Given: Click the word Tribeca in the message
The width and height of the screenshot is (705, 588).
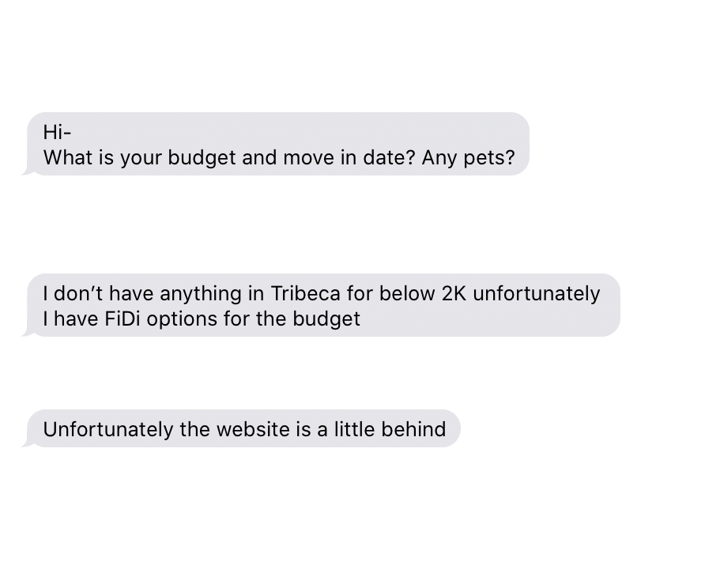Looking at the screenshot, I should tap(305, 294).
